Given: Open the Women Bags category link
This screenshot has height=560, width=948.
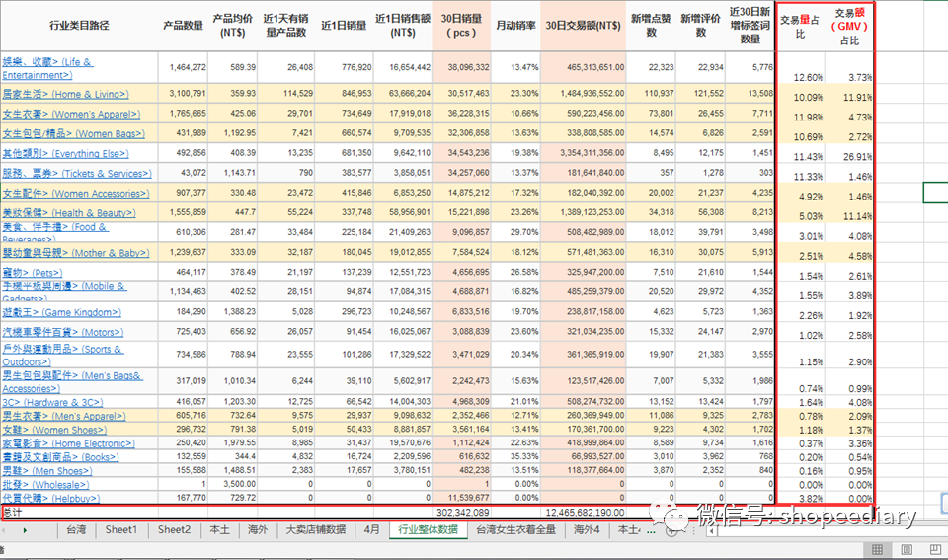Looking at the screenshot, I should [x=73, y=133].
